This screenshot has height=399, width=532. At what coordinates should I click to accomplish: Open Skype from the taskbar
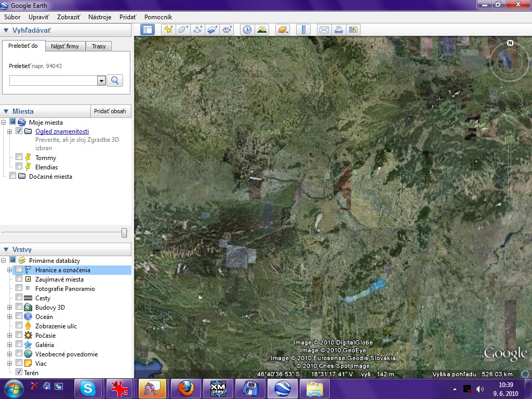pyautogui.click(x=88, y=389)
